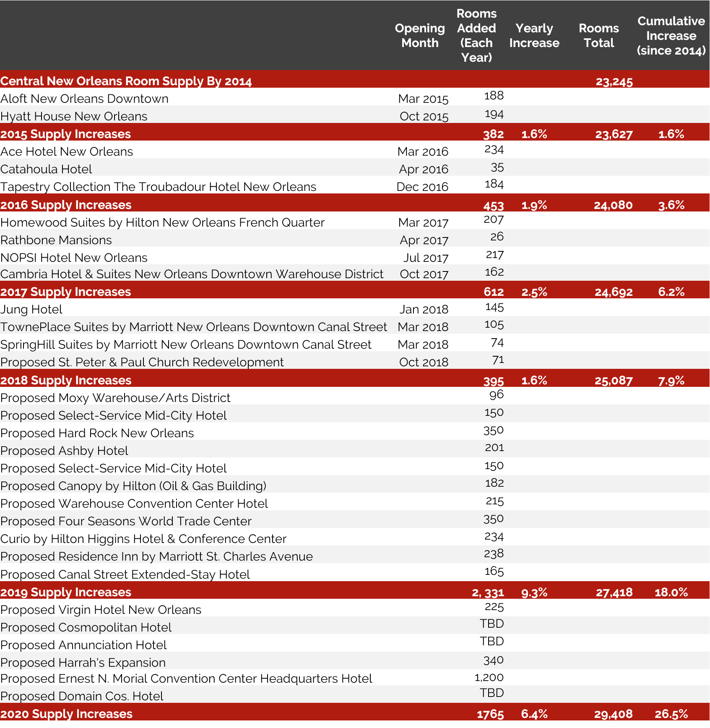Select 'Proposed Virgin Hotel New Orleans' row
Viewport: 710px width, 728px height.
(101, 610)
